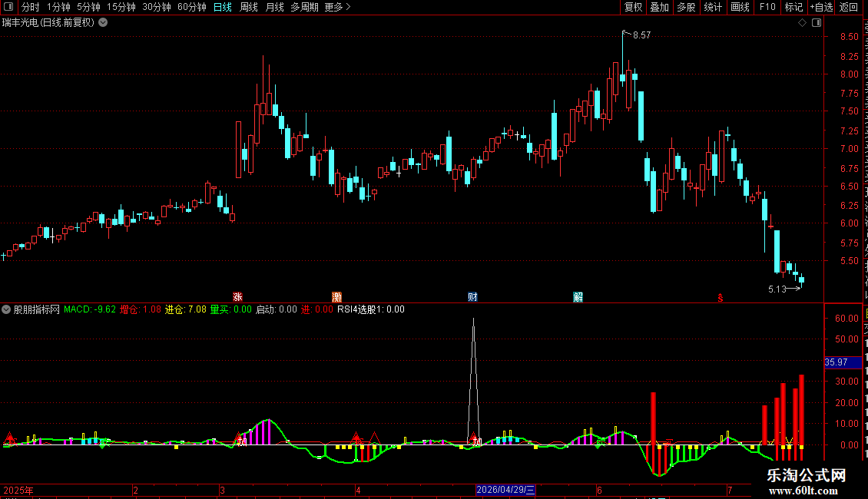Viewport: 868px width, 499px height.
Task: Select the 15分钟 period tab
Action: [x=121, y=7]
